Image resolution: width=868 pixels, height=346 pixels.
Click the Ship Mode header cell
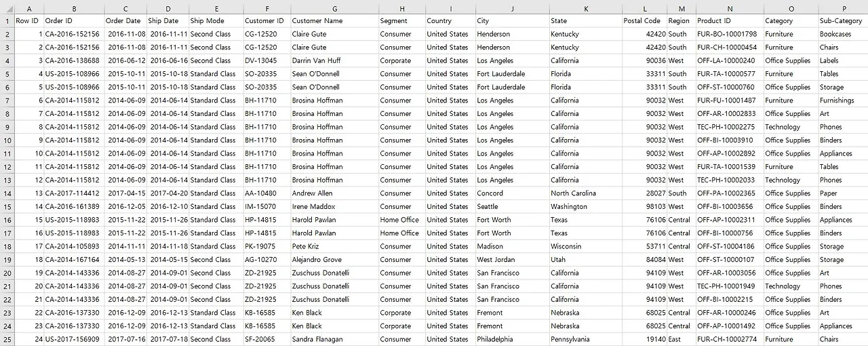(216, 20)
